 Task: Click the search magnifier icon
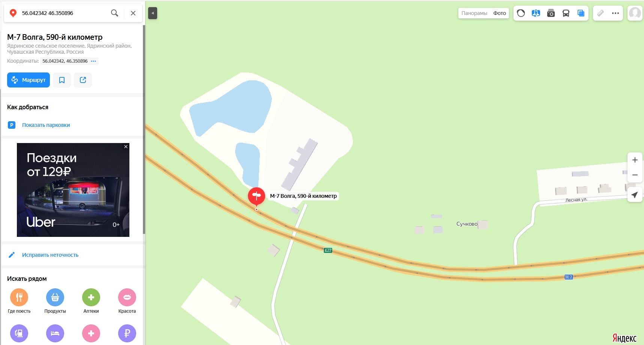(114, 13)
